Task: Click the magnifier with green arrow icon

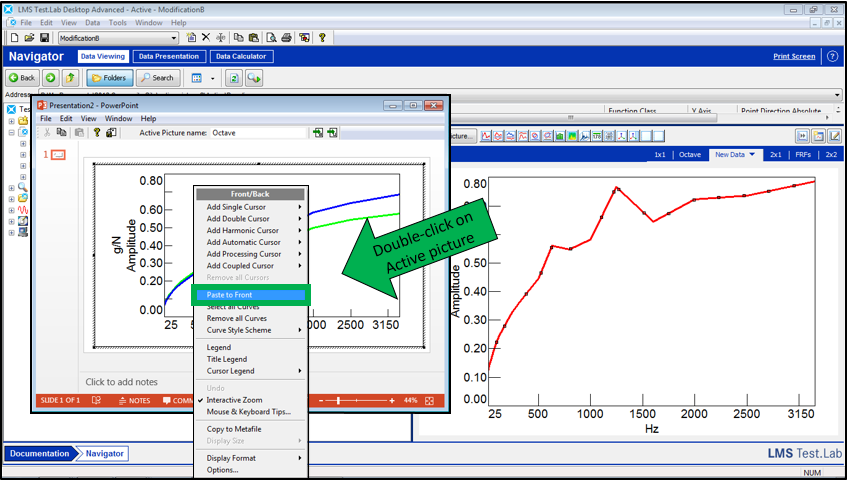Action: tap(254, 78)
